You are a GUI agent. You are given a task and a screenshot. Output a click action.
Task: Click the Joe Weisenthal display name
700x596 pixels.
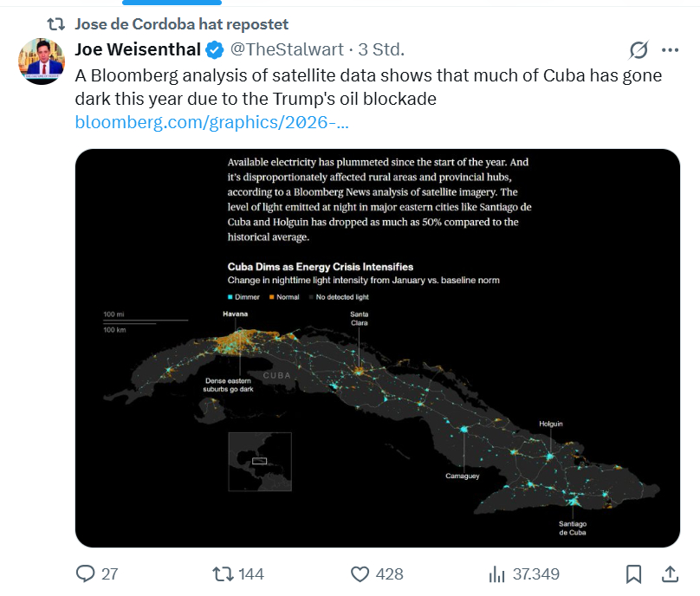point(139,49)
